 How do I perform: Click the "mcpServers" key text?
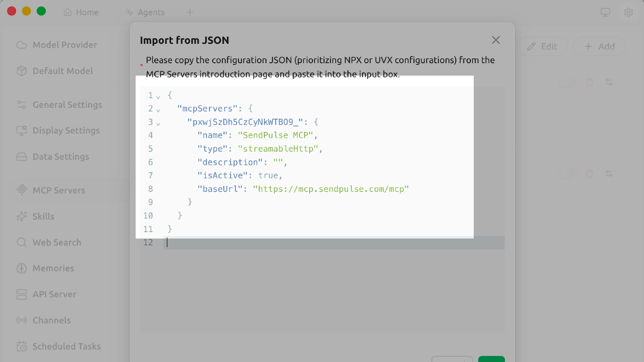click(208, 109)
